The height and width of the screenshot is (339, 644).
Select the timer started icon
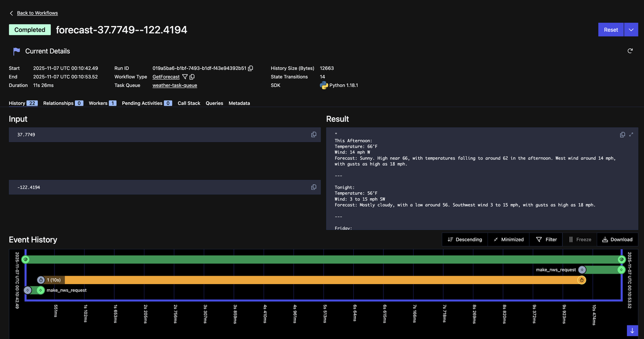[41, 280]
